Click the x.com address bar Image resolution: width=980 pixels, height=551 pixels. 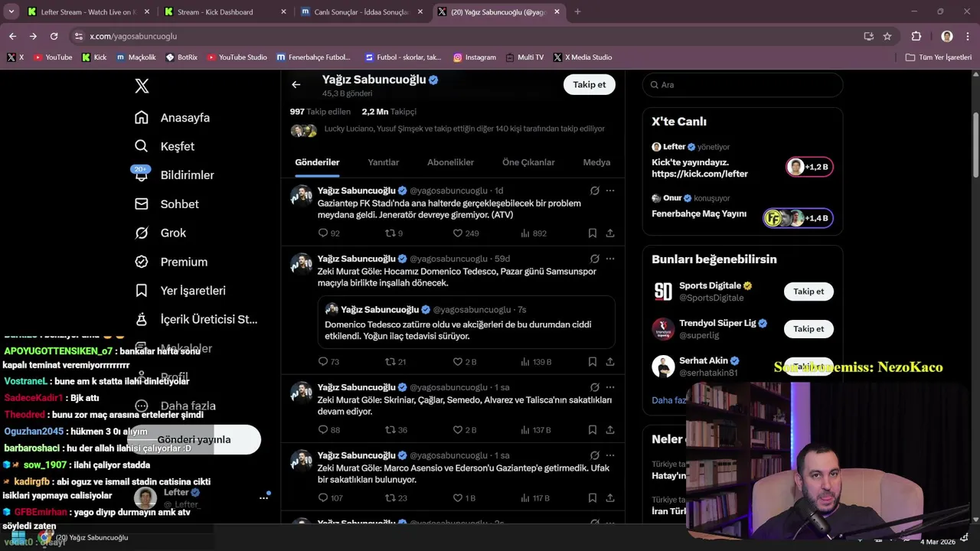pyautogui.click(x=467, y=36)
